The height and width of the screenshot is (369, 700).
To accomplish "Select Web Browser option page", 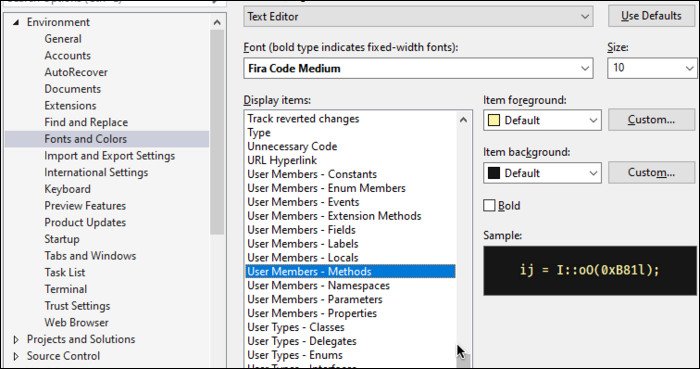I will tap(76, 323).
